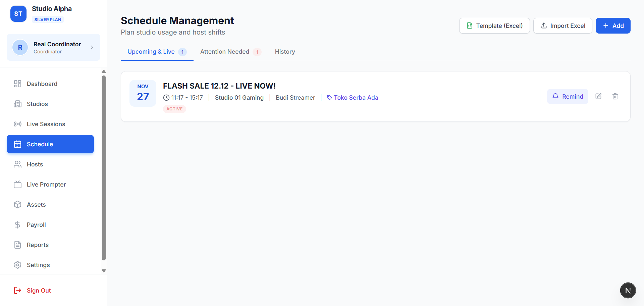This screenshot has height=306, width=644.
Task: Open the Dashboard page from sidebar
Action: point(42,84)
